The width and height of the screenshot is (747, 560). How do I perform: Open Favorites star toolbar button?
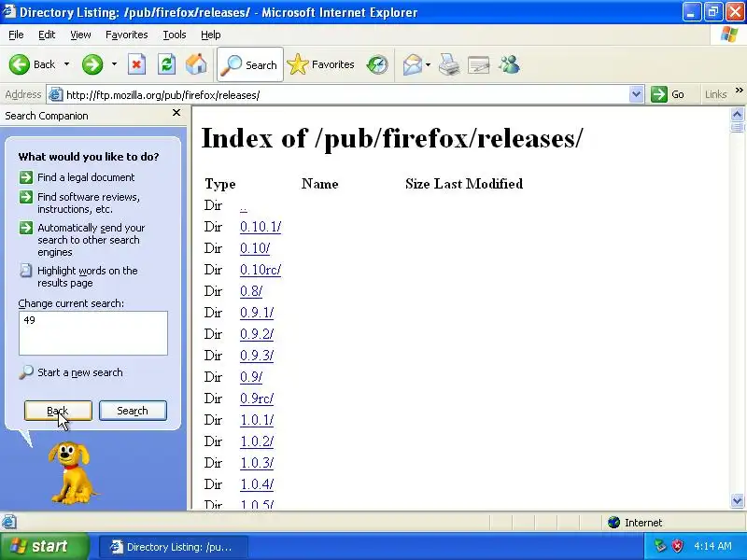click(x=320, y=64)
